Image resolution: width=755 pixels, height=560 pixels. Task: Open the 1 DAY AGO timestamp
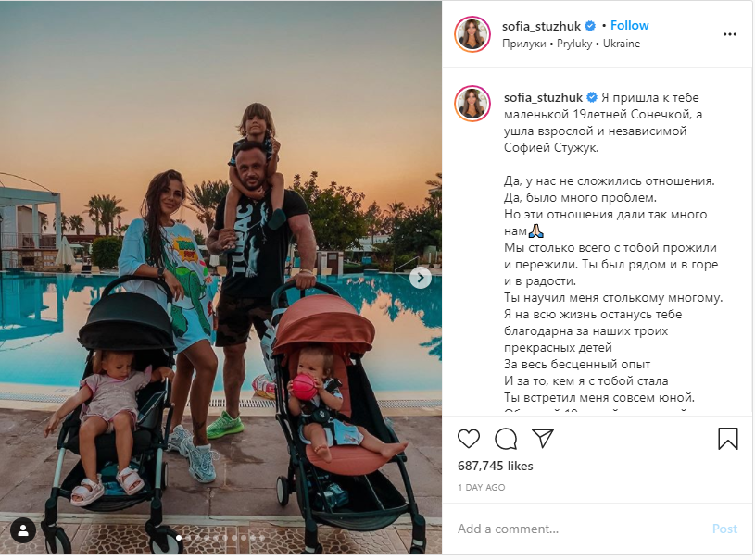tap(481, 488)
